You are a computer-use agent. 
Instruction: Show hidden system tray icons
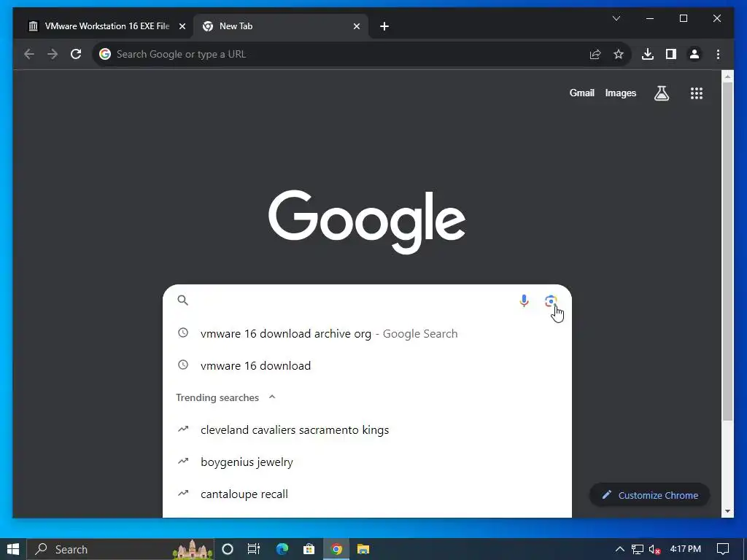(620, 549)
